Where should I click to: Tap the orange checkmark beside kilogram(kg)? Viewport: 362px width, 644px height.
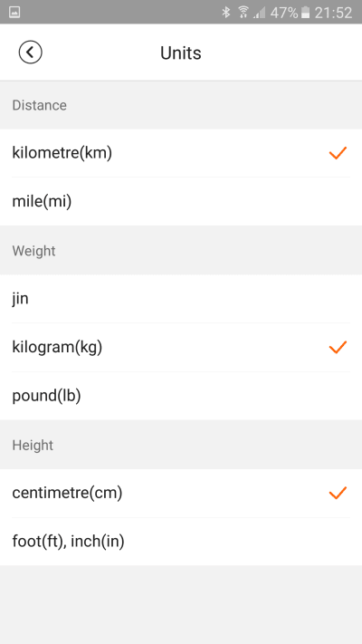pos(338,347)
